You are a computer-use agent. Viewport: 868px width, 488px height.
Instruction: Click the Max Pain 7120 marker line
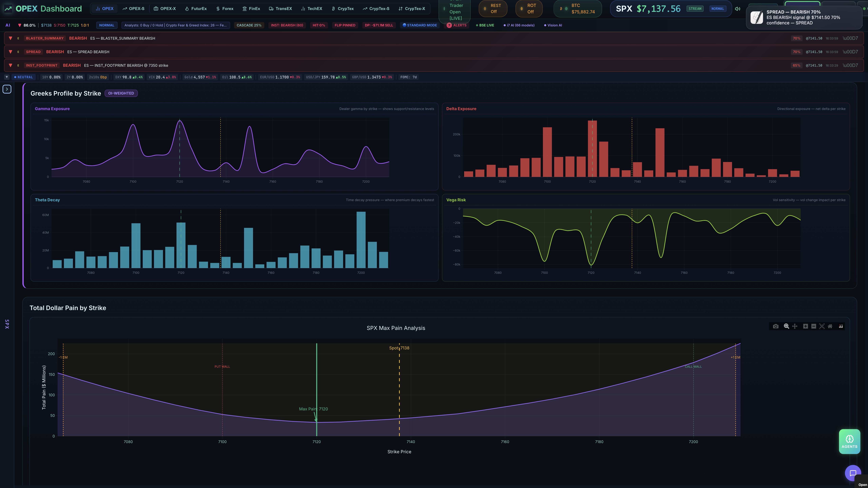click(x=316, y=390)
